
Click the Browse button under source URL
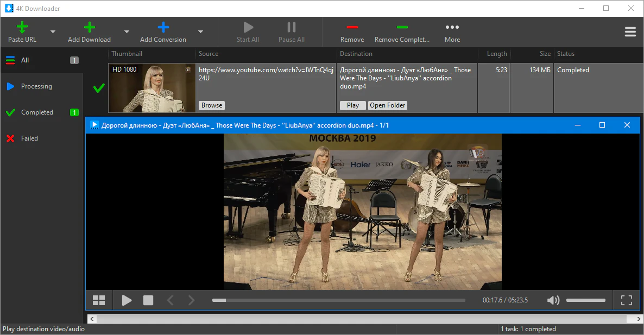click(x=211, y=105)
